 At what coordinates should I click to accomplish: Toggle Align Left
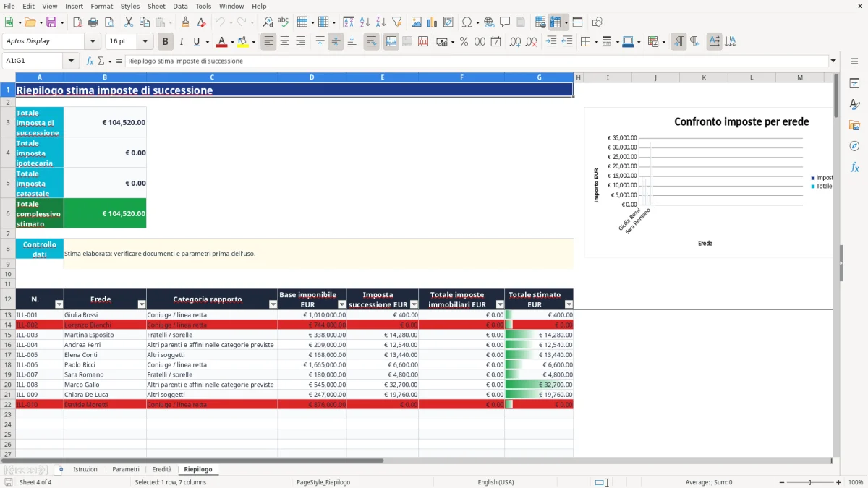(x=268, y=42)
